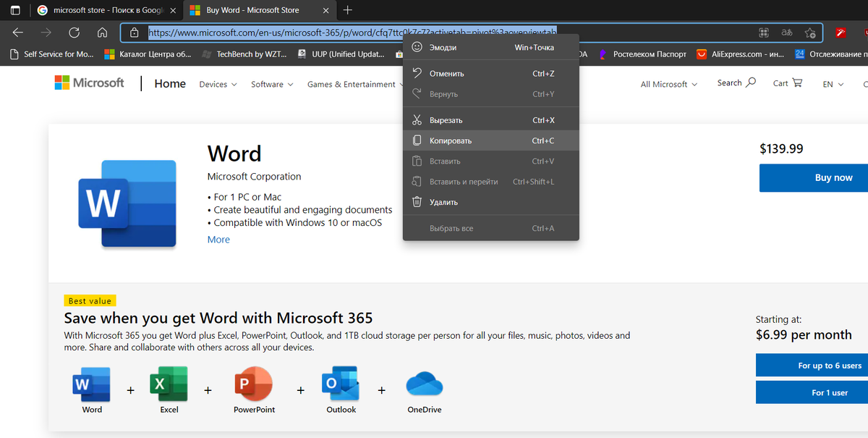Click the Buy now button
The width and height of the screenshot is (868, 438).
click(814, 177)
